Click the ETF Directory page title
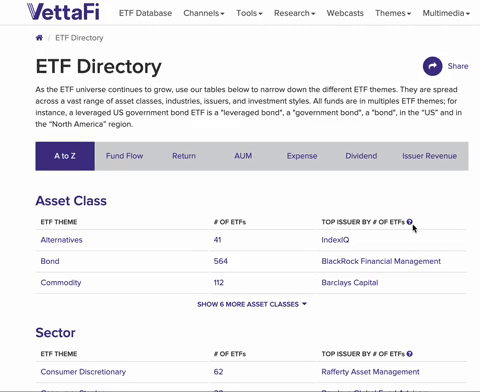The image size is (480, 392). [x=99, y=67]
